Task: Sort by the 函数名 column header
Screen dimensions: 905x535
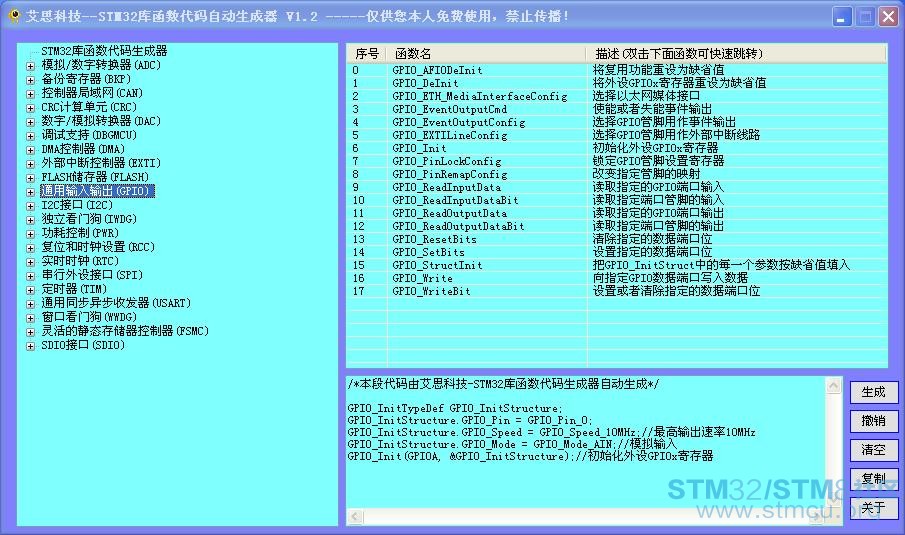Action: point(487,54)
